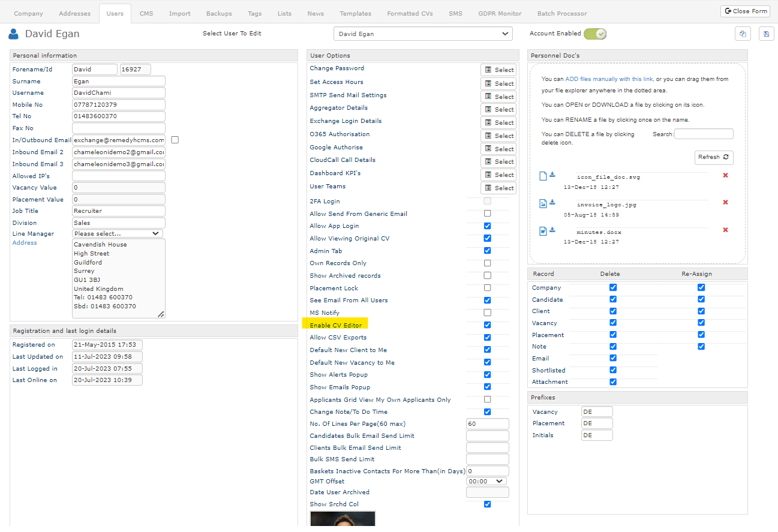Click the Personnel Doc's Search box
778x532 pixels.
coord(704,134)
